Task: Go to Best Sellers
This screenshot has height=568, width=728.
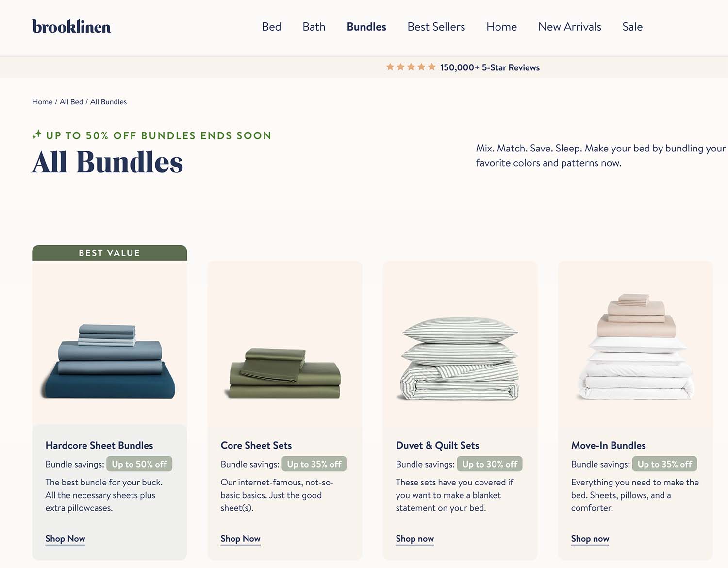Action: point(436,27)
